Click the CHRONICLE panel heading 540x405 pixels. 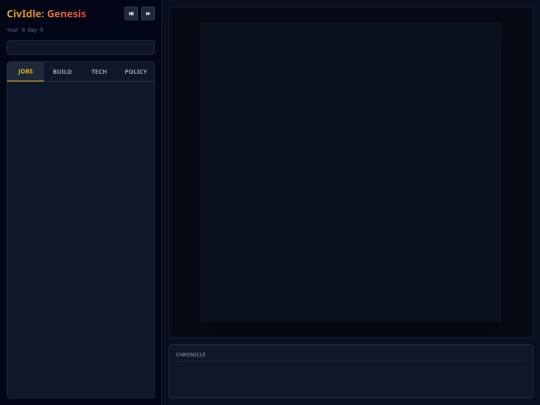tap(190, 355)
